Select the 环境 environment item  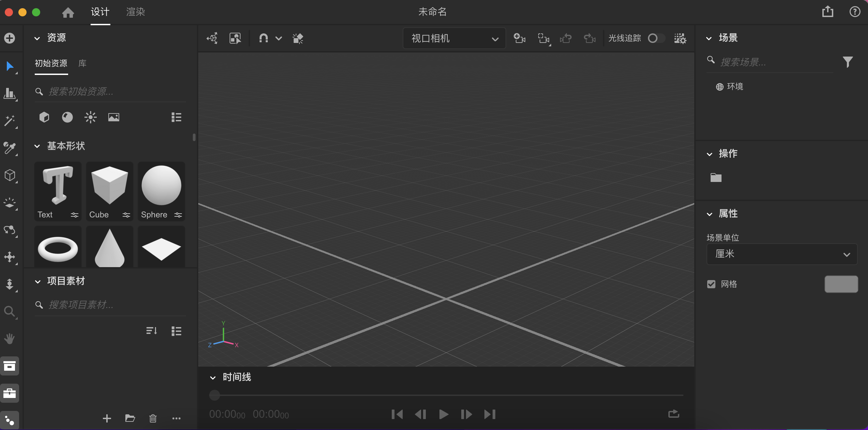pyautogui.click(x=734, y=87)
